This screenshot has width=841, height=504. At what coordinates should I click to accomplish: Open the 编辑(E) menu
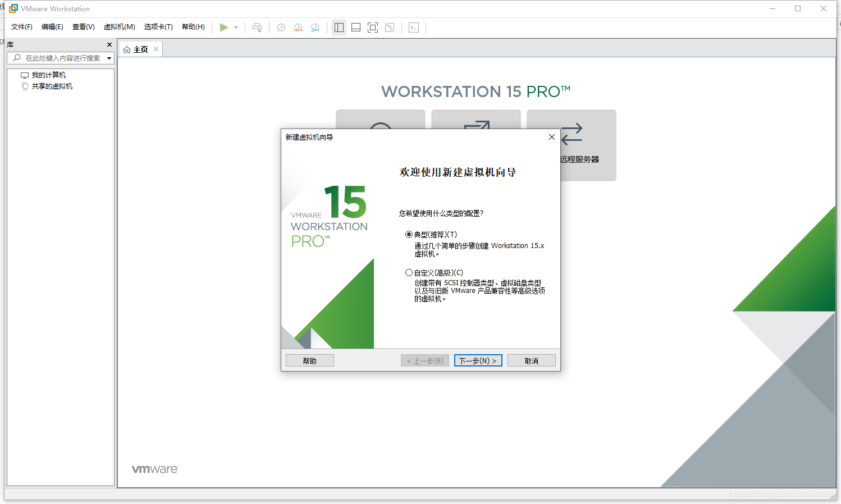coord(52,27)
